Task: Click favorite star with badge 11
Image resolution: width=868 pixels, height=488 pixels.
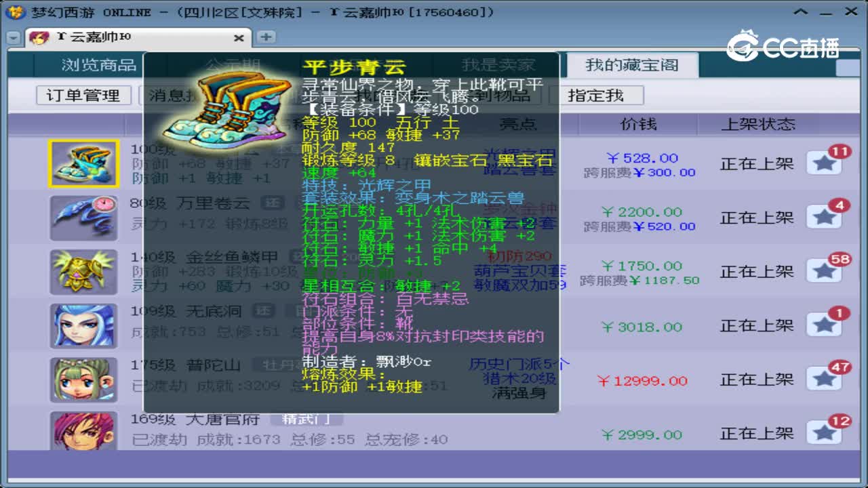Action: (824, 163)
